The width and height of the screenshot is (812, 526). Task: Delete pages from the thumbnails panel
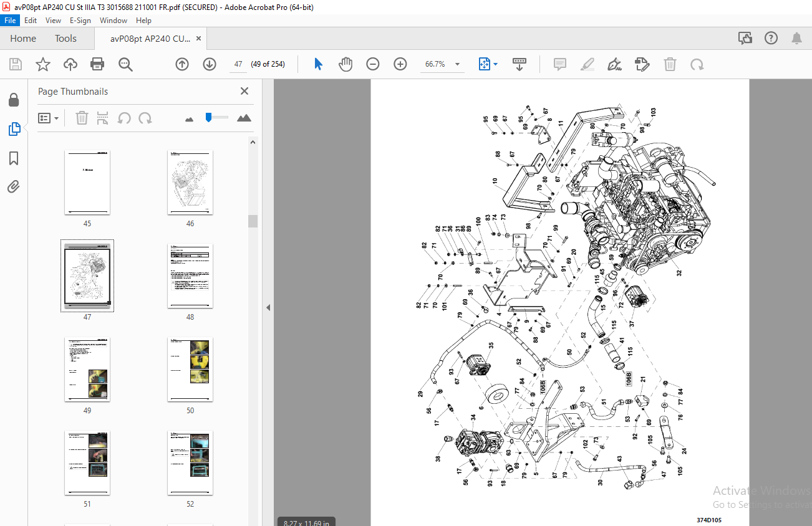click(x=82, y=118)
